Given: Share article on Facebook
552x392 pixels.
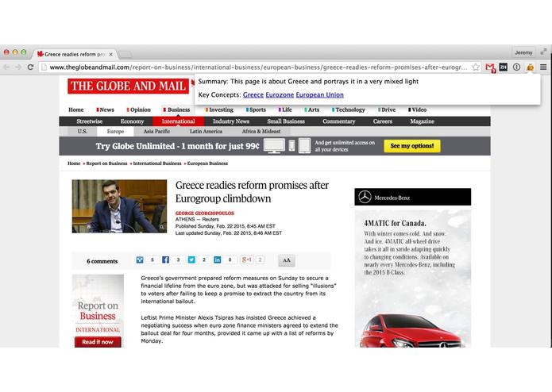Looking at the screenshot, I should pyautogui.click(x=165, y=259).
